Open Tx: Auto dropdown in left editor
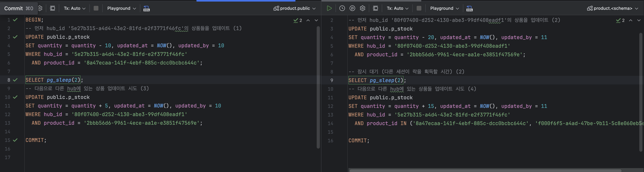 pos(74,8)
